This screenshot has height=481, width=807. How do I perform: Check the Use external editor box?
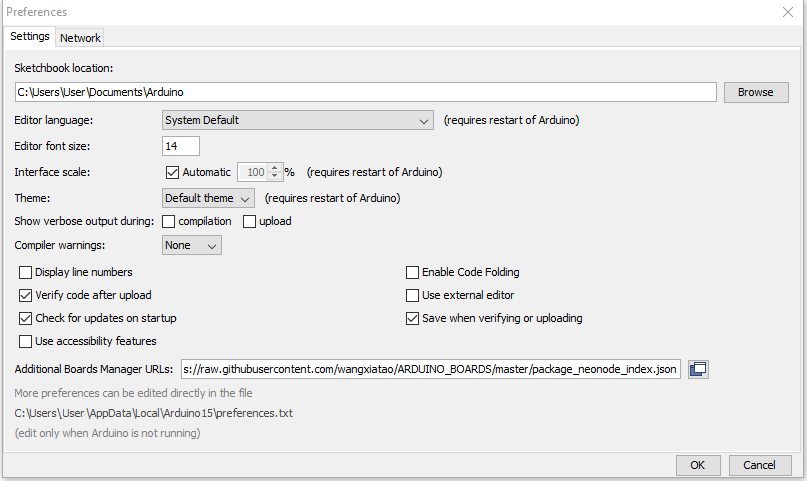point(412,295)
